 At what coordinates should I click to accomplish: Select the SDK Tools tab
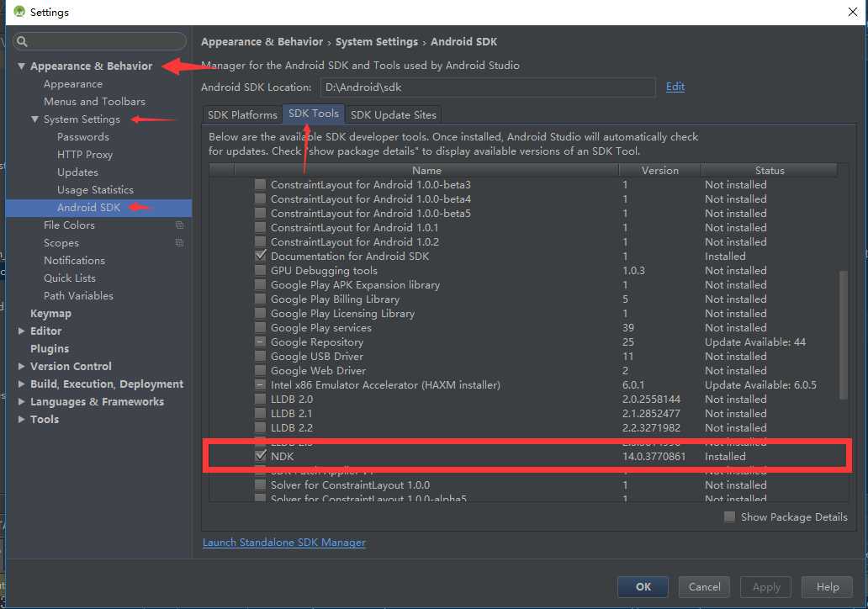click(314, 114)
